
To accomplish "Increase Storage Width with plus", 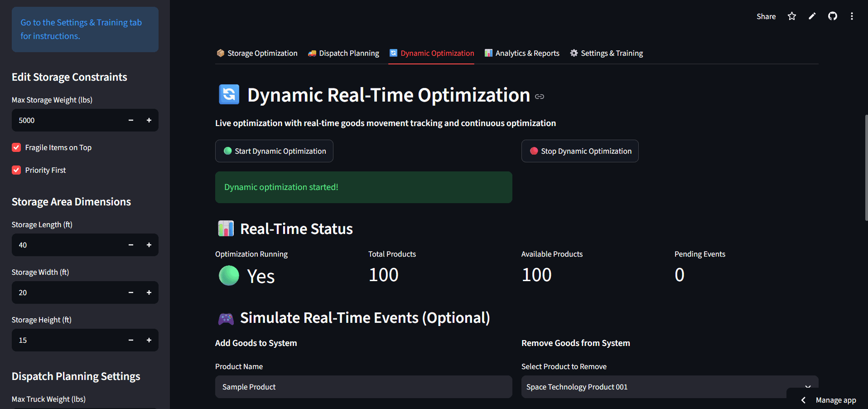I will click(x=149, y=292).
